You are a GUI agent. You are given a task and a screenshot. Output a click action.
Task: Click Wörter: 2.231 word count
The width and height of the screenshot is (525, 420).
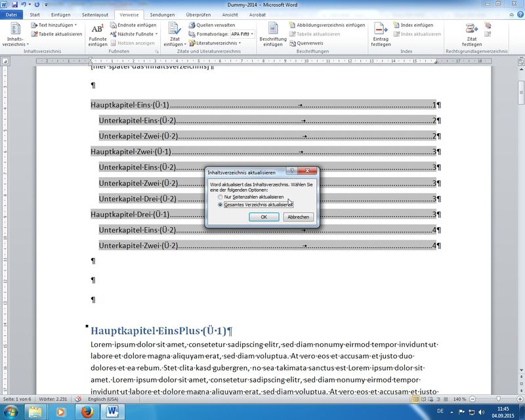[53, 399]
